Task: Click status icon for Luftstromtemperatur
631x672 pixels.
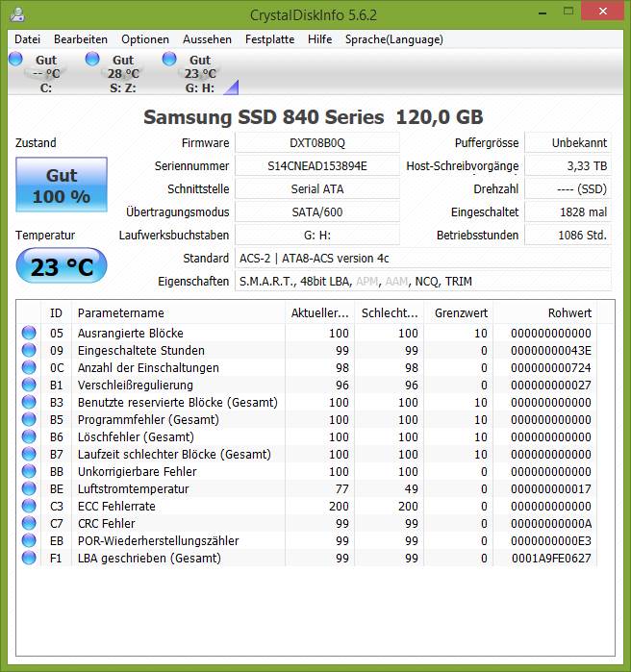Action: (29, 488)
